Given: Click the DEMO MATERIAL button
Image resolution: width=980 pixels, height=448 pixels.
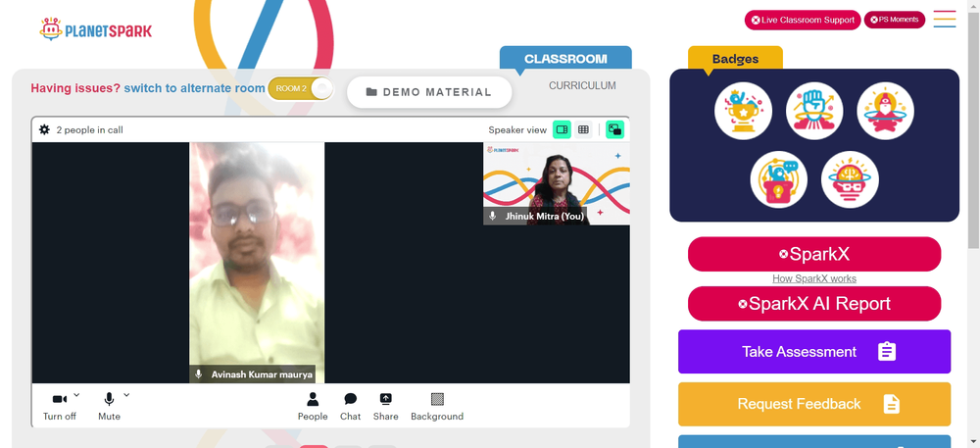Looking at the screenshot, I should click(429, 92).
